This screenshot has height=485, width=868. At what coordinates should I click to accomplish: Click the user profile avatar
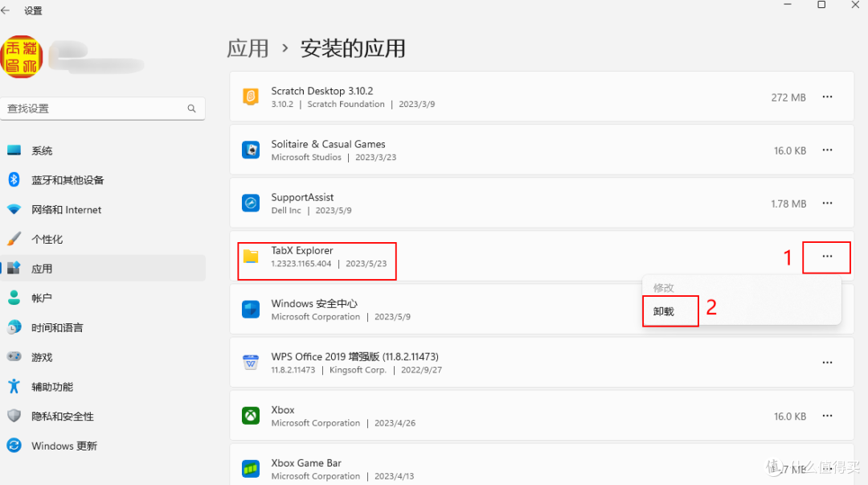click(23, 57)
